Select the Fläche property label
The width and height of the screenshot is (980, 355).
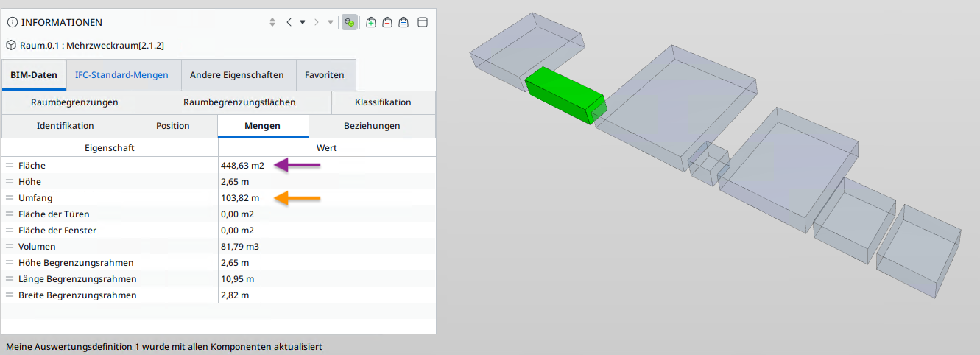pyautogui.click(x=32, y=166)
